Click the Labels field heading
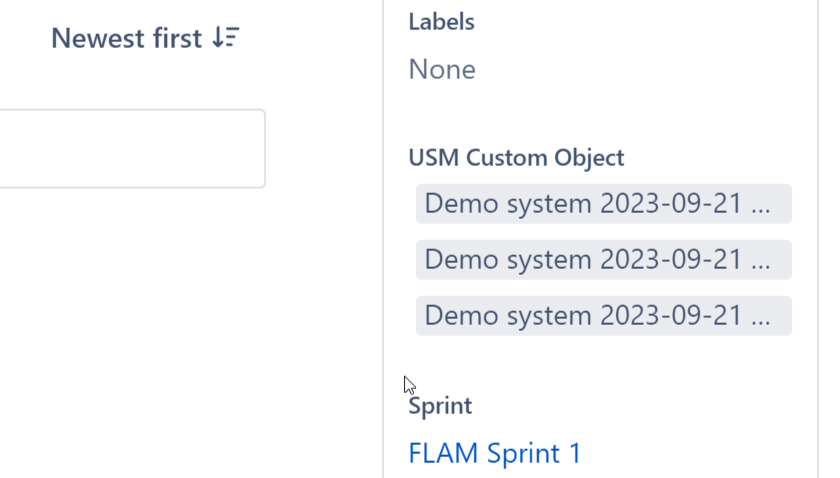The height and width of the screenshot is (478, 840). point(441,22)
